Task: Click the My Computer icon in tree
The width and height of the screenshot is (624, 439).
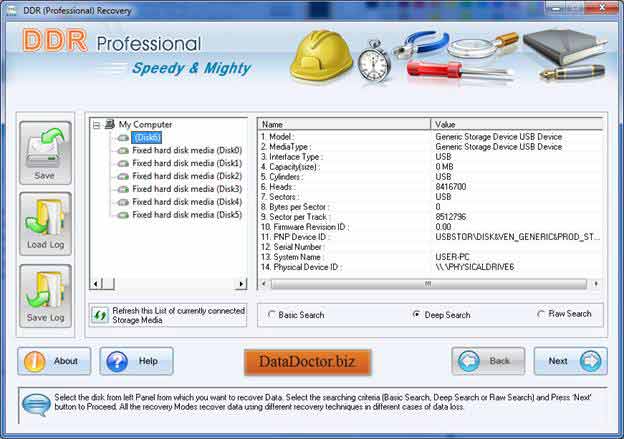Action: pos(110,125)
